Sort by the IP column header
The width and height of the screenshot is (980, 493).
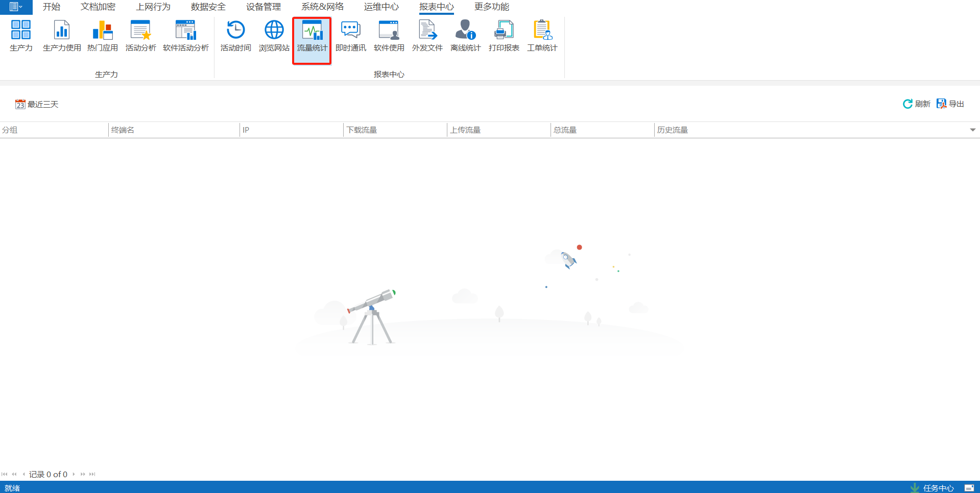292,130
